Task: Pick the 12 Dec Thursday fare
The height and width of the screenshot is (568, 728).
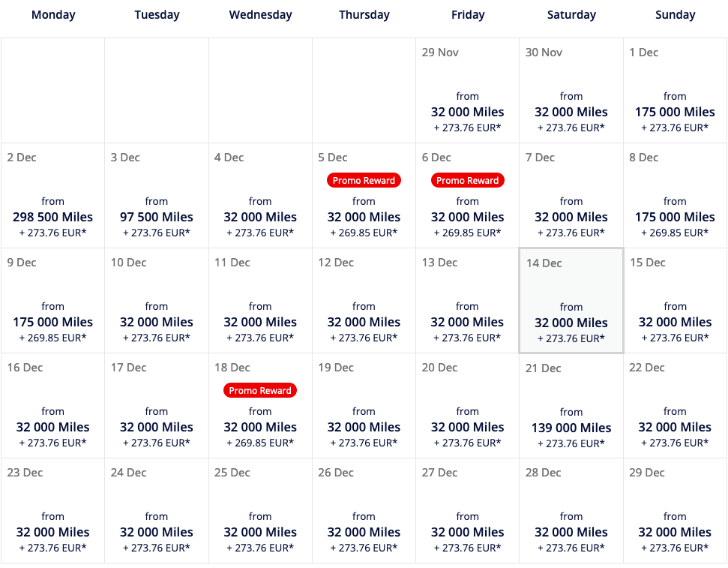Action: pos(364,301)
